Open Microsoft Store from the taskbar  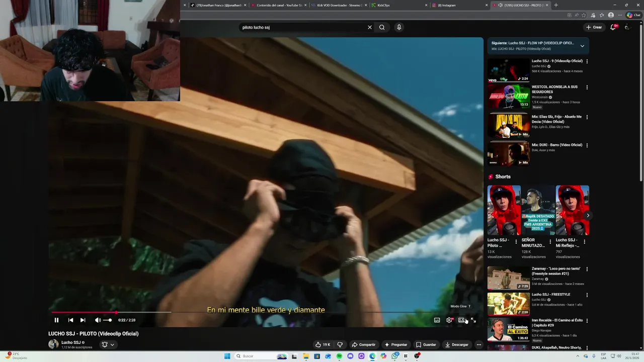[x=316, y=356]
